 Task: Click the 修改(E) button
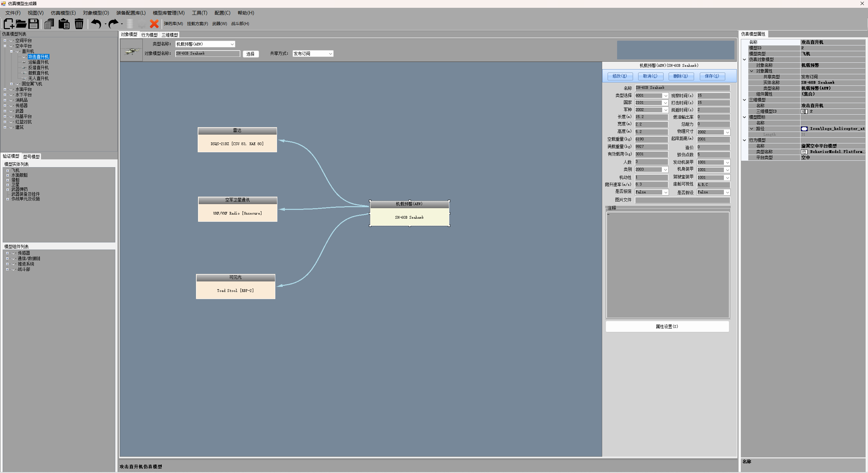(x=620, y=76)
